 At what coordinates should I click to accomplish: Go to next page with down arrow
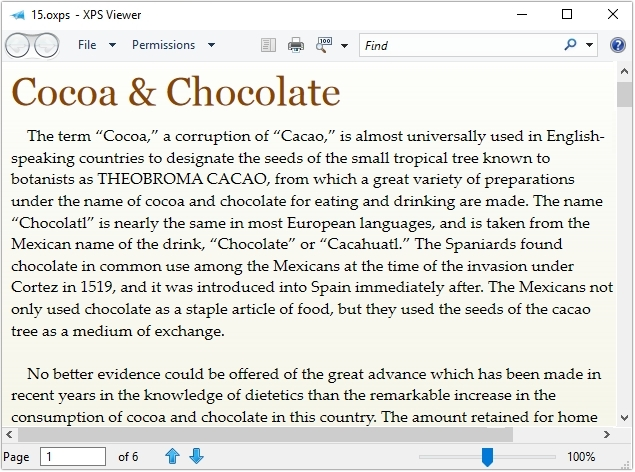pyautogui.click(x=196, y=456)
